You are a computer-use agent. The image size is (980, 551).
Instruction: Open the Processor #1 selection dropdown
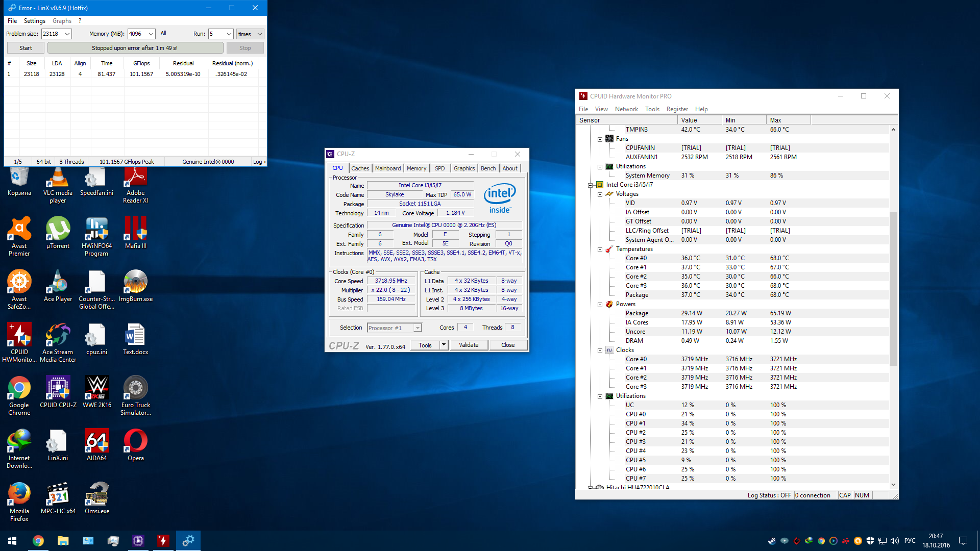point(418,328)
